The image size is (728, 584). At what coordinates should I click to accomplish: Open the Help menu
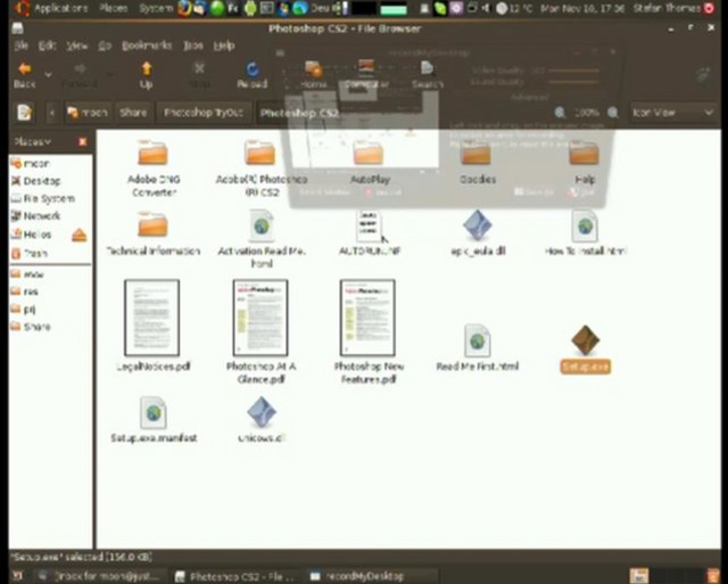(x=224, y=46)
